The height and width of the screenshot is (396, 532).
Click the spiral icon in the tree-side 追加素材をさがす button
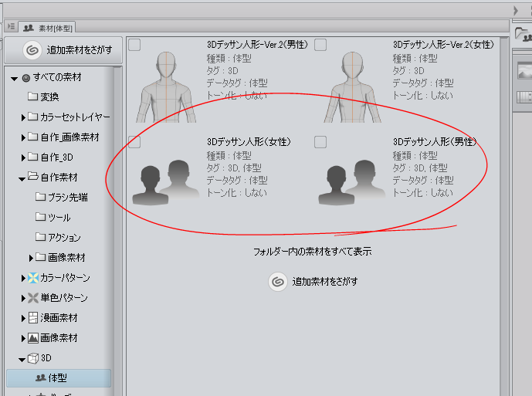[32, 50]
